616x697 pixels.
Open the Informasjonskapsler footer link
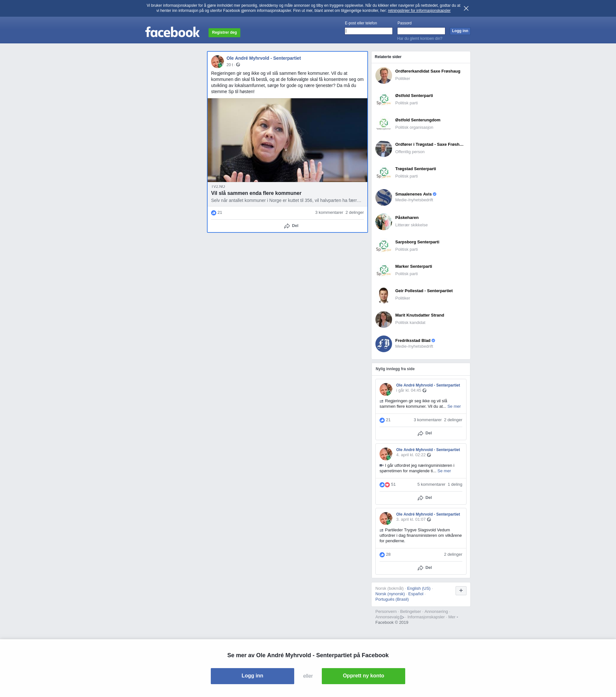tap(426, 617)
